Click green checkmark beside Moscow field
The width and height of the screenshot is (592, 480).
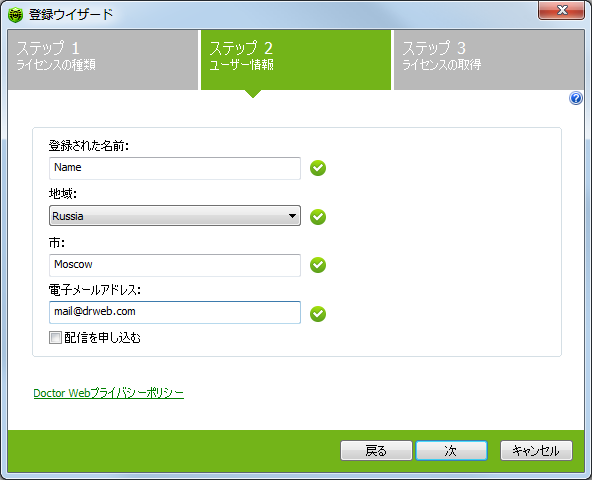tap(318, 265)
